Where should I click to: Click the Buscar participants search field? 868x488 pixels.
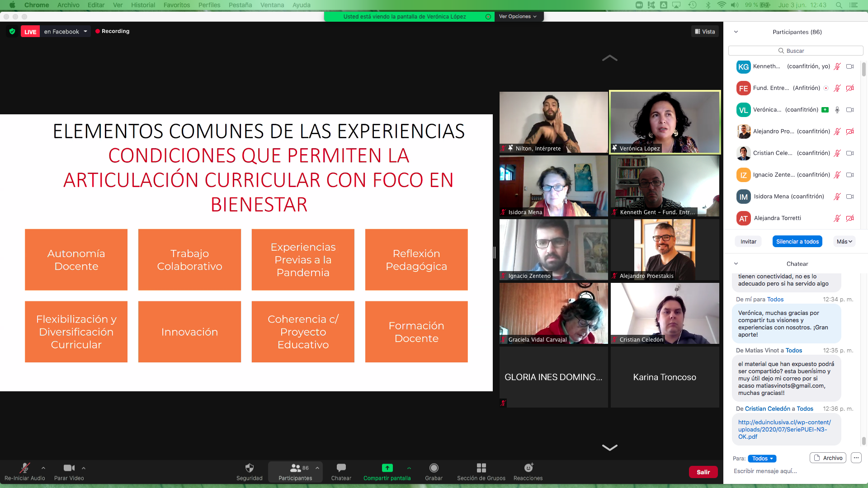(795, 51)
